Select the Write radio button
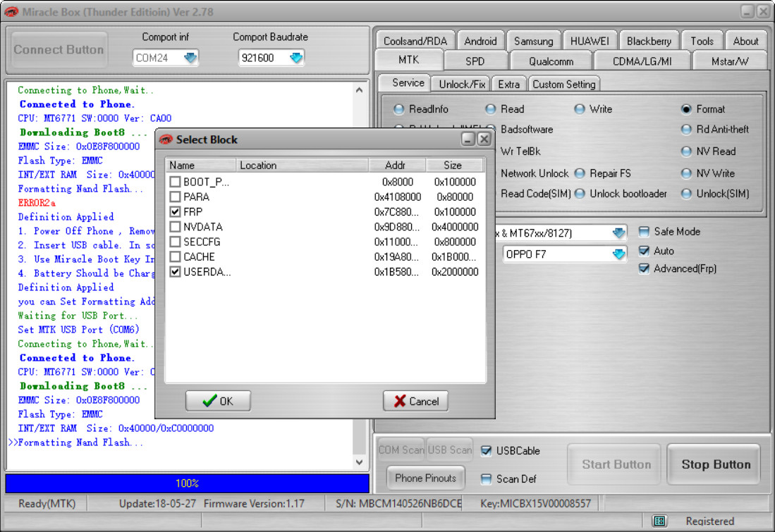Screen dimensions: 775x532 (x=580, y=109)
